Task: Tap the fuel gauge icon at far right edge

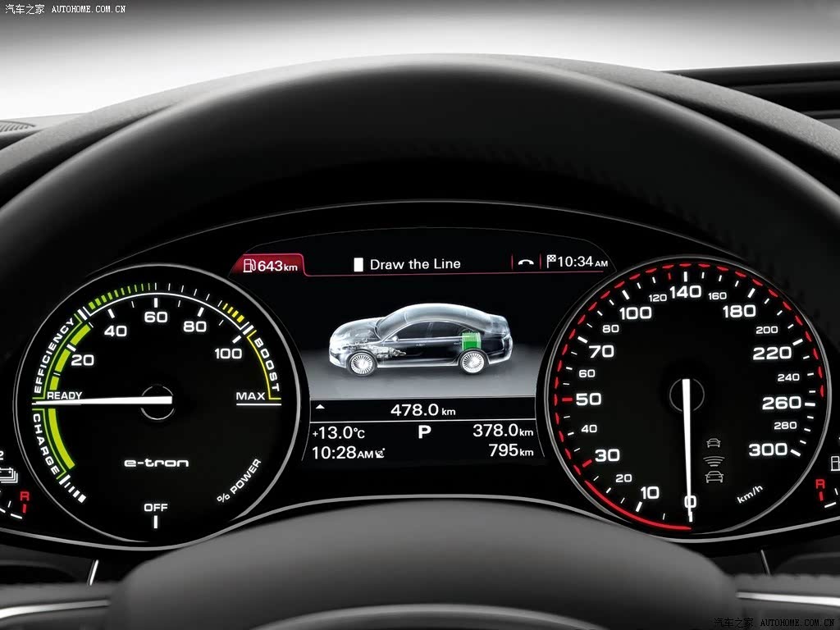Action: (x=835, y=463)
